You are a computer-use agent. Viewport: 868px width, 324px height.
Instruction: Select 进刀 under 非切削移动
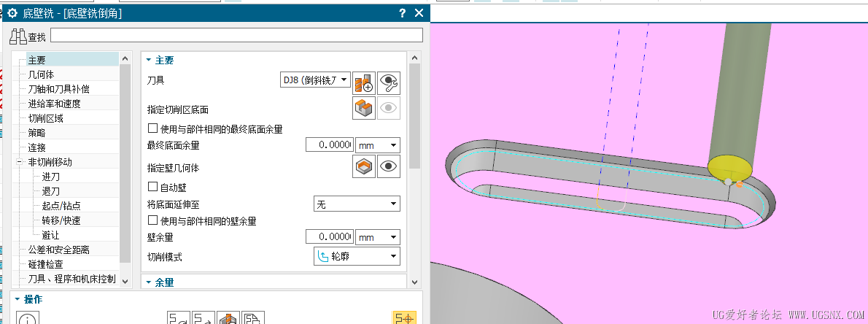click(51, 177)
